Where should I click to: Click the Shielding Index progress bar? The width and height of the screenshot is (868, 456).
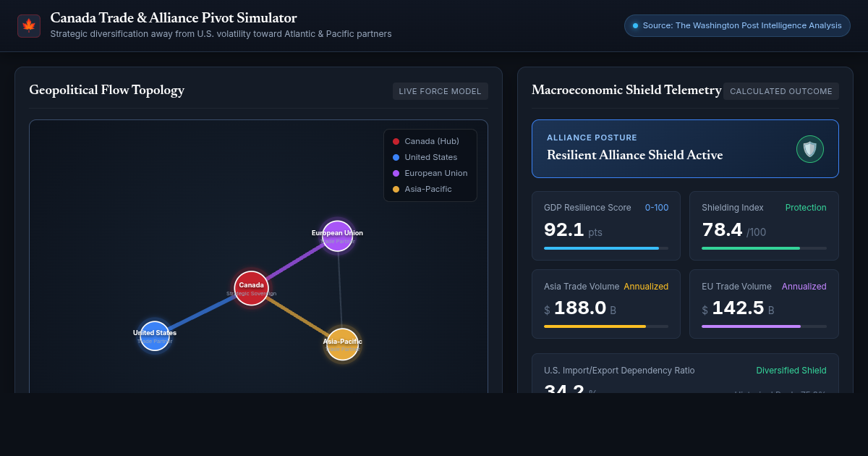pos(764,248)
